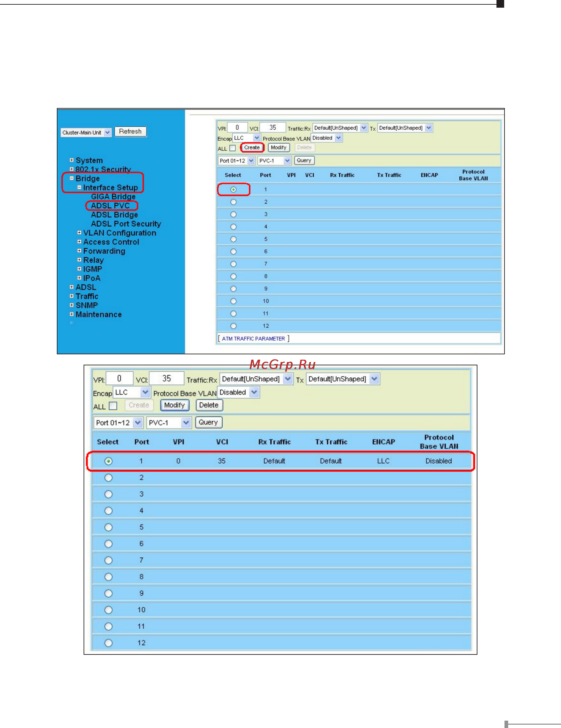Screen dimensions: 561x728
Task: Select port 10 radio in lower table
Action: point(108,610)
